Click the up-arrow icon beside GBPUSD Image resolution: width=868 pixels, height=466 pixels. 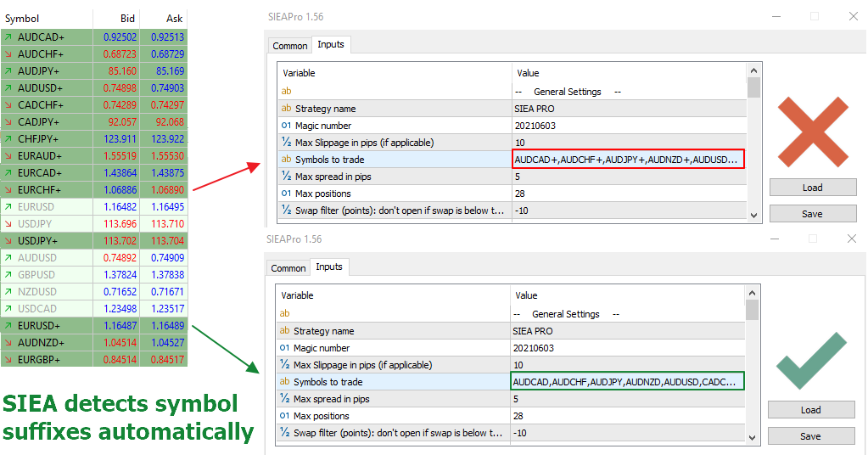click(x=8, y=274)
